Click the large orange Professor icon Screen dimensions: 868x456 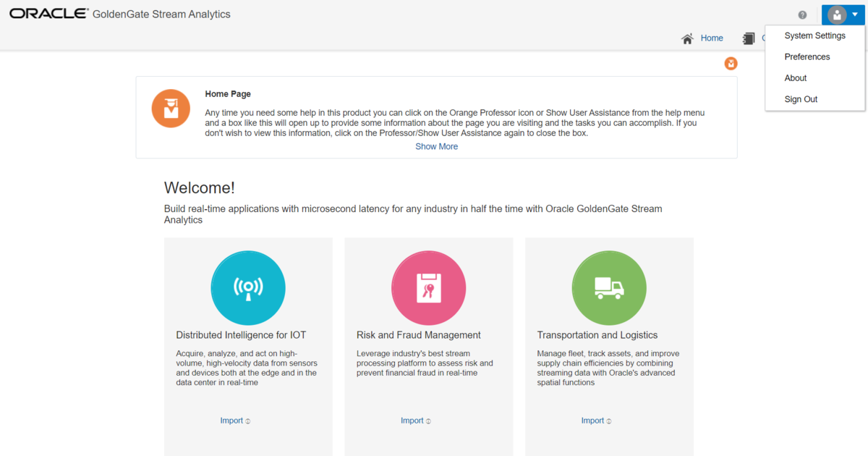tap(171, 109)
